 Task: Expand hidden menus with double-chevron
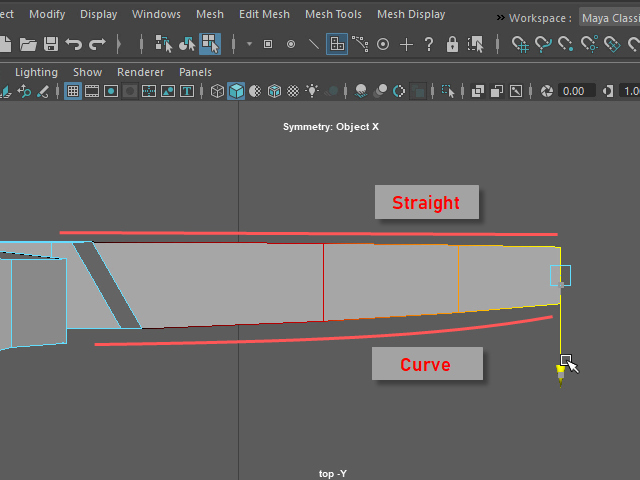point(500,17)
